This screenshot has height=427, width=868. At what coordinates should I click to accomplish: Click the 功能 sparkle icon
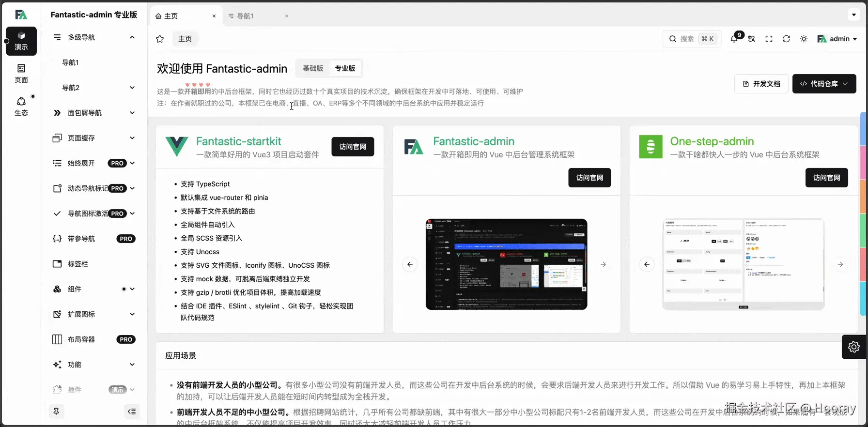(x=57, y=365)
